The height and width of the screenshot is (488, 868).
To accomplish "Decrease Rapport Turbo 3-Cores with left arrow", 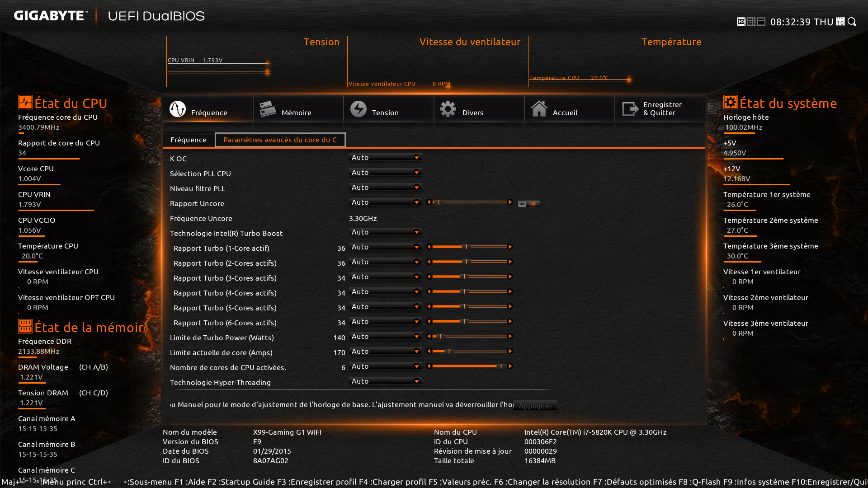I will click(x=429, y=277).
